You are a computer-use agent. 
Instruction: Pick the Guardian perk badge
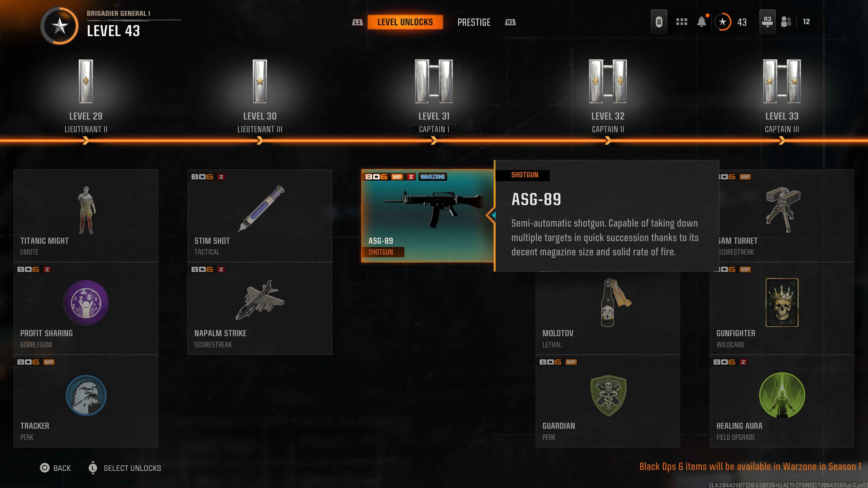click(x=608, y=395)
